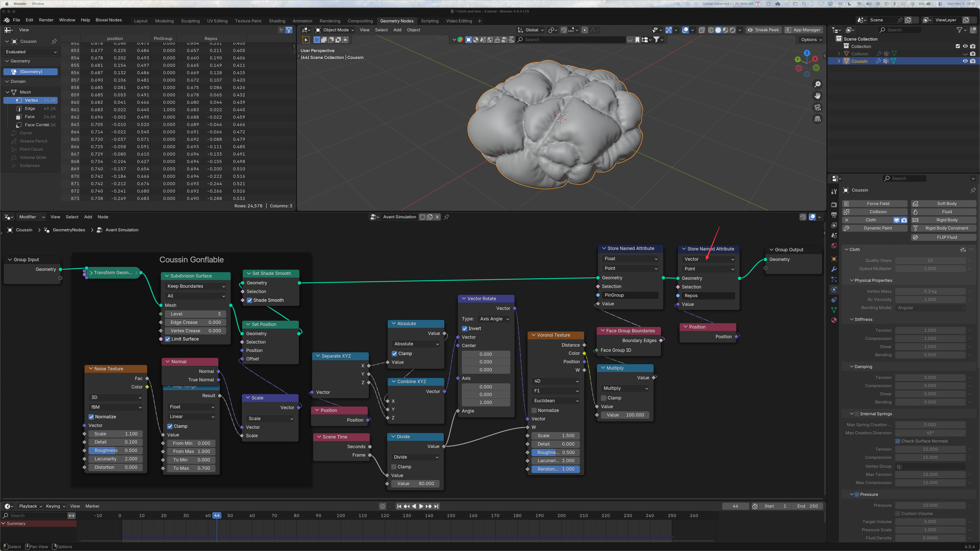
Task: Toggle Custom Volume checkbox under Pressure
Action: tap(898, 514)
